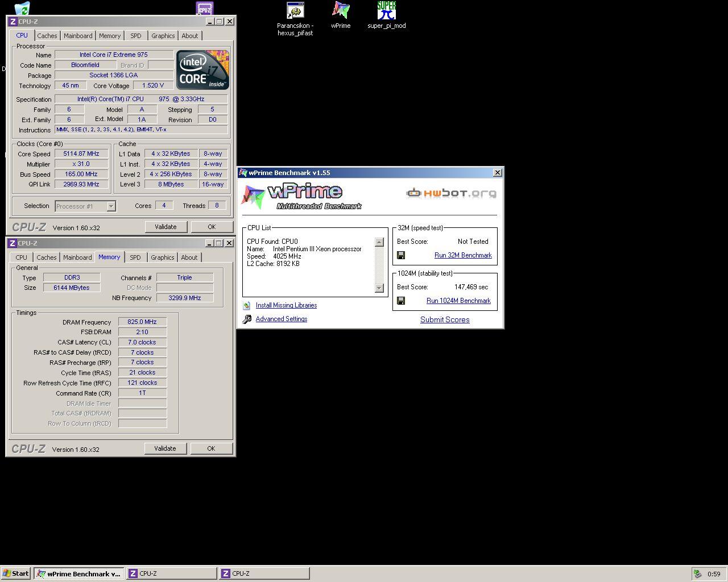
Task: Open the hexus_pifast shortcut icon
Action: (295, 10)
